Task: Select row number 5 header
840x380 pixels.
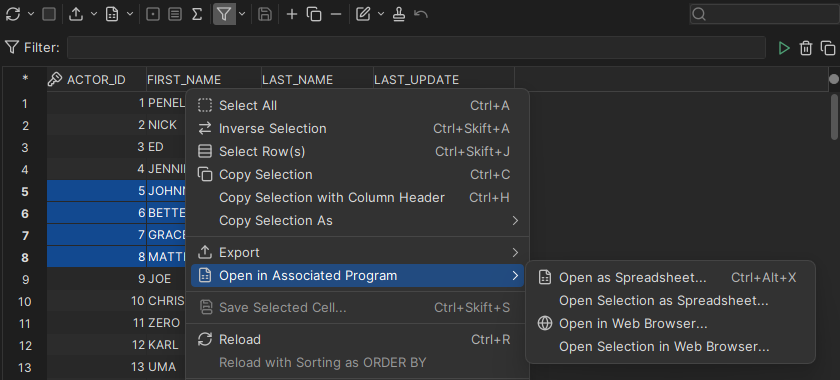Action: (25, 191)
